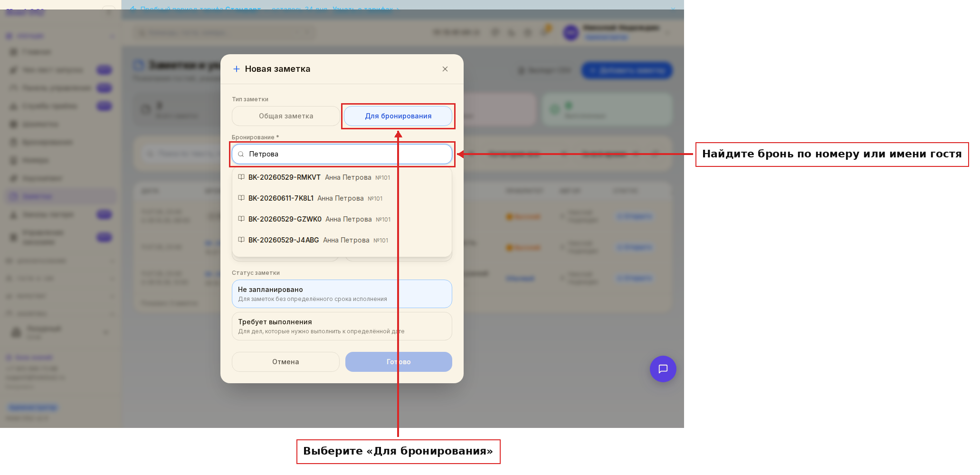Image resolution: width=980 pixels, height=475 pixels.
Task: Click the Отмена button
Action: [x=285, y=362]
